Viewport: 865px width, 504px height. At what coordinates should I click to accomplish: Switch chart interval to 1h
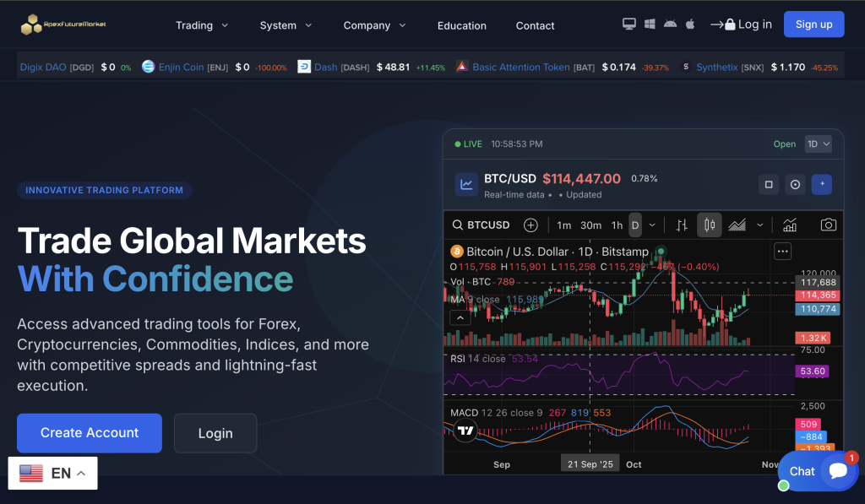617,225
